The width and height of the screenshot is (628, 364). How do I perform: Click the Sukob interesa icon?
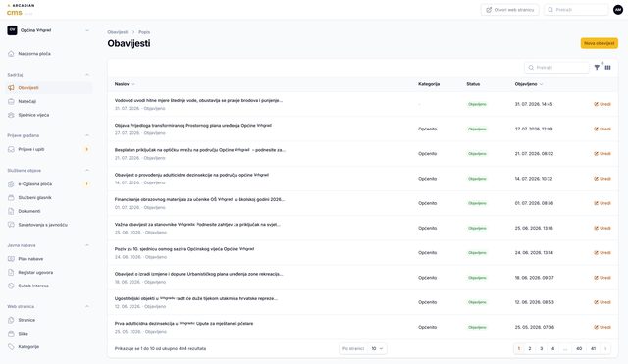[x=11, y=286]
